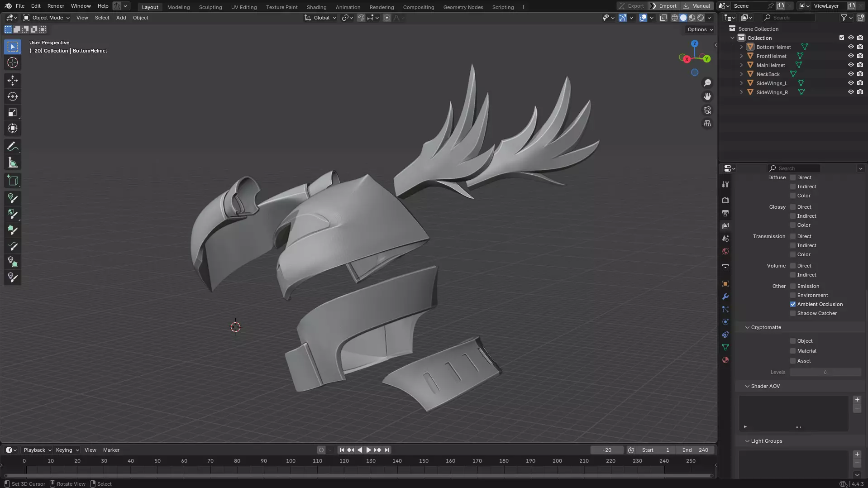Activate the Scale tool
Screen dimensions: 868x488
pyautogui.click(x=13, y=112)
